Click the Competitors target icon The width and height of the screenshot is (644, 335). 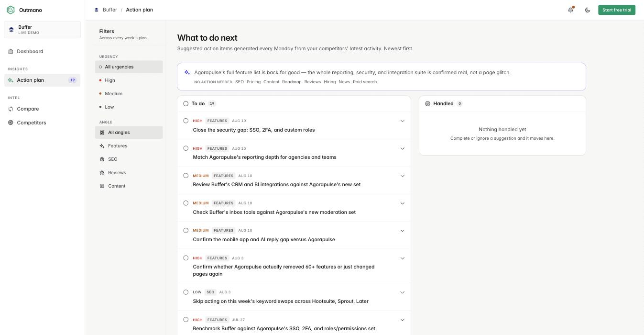(x=11, y=123)
